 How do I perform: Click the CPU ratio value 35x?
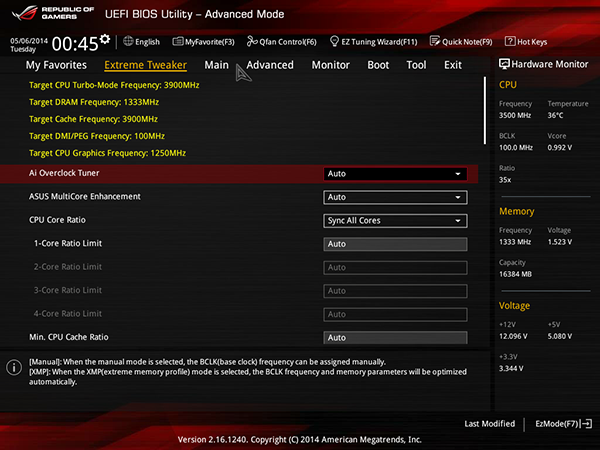(x=505, y=179)
